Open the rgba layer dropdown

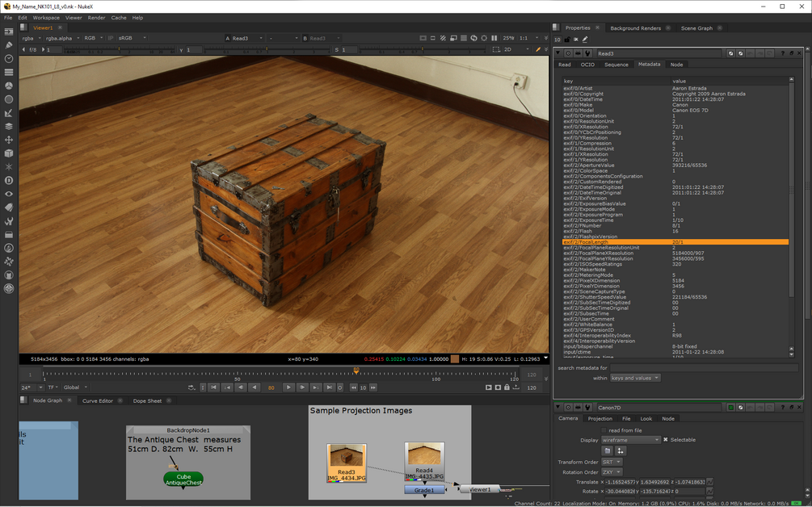tap(32, 38)
